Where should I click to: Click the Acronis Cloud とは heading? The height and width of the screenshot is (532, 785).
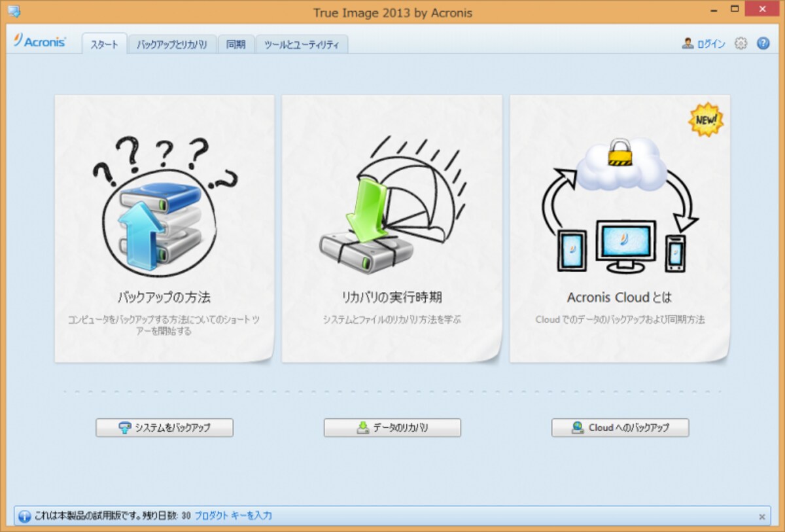pos(619,298)
